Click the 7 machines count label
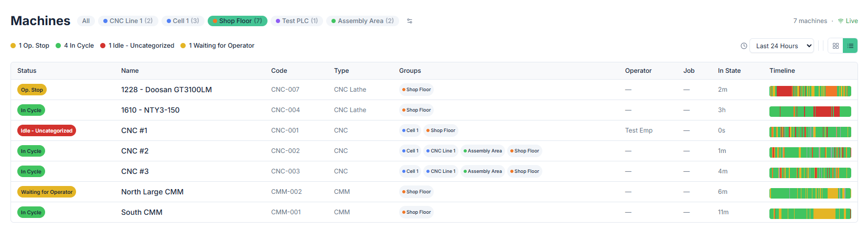This screenshot has width=868, height=241. pos(810,21)
